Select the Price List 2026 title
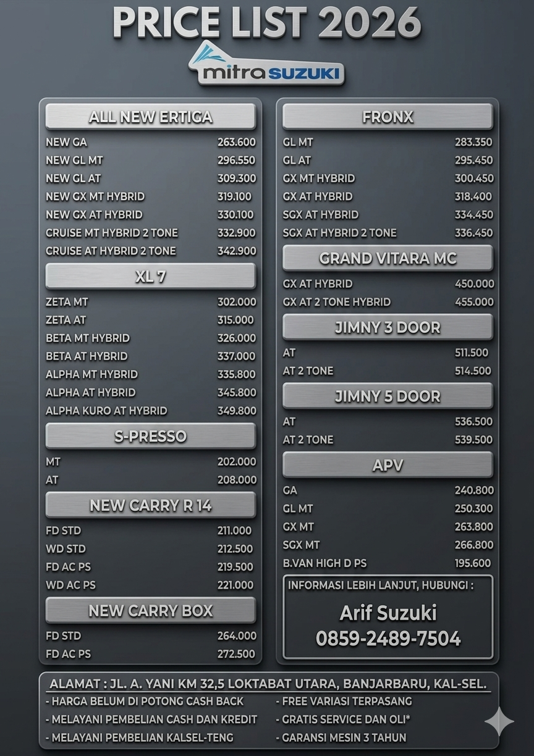The height and width of the screenshot is (756, 534). pos(267,23)
